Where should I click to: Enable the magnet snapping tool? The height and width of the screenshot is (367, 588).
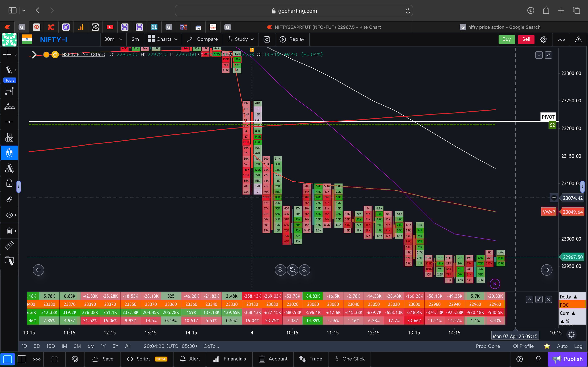pyautogui.click(x=9, y=153)
